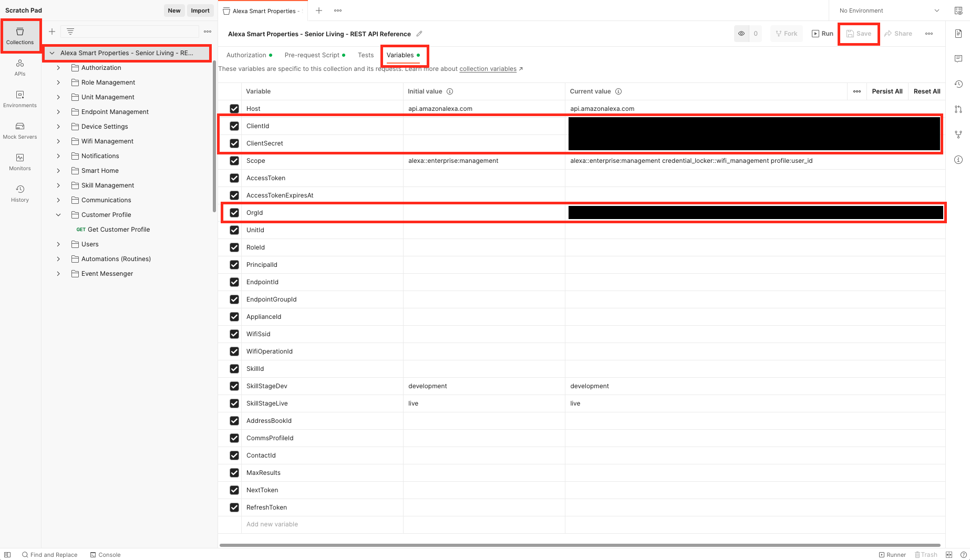Screen dimensions: 970x560
Task: Select the Alexa Smart Properties open tab
Action: pyautogui.click(x=263, y=11)
